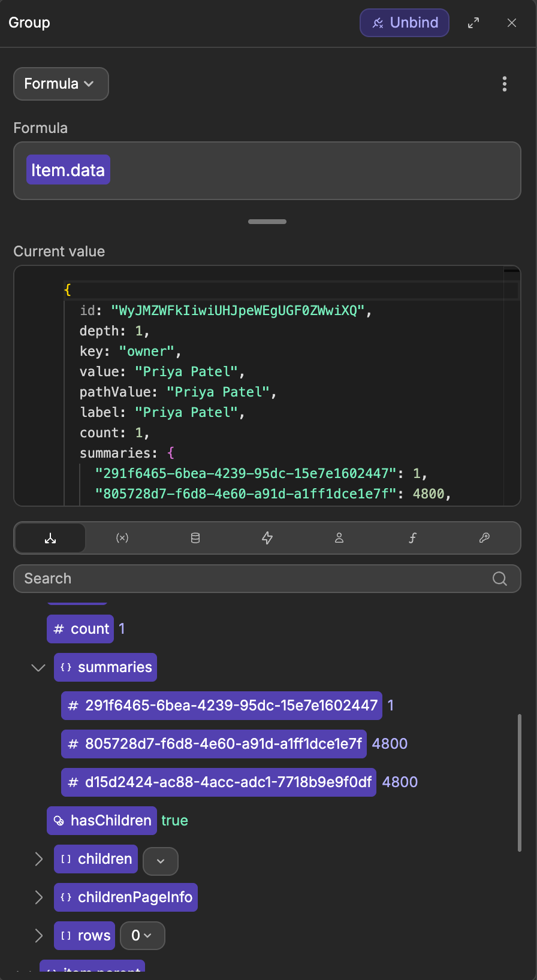Click the panel divider handle above Current value

tap(267, 222)
